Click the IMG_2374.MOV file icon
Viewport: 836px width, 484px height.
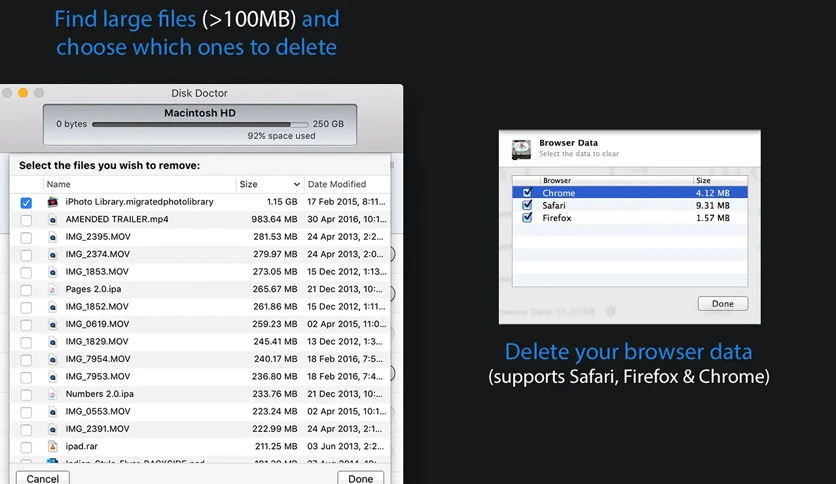pyautogui.click(x=52, y=255)
